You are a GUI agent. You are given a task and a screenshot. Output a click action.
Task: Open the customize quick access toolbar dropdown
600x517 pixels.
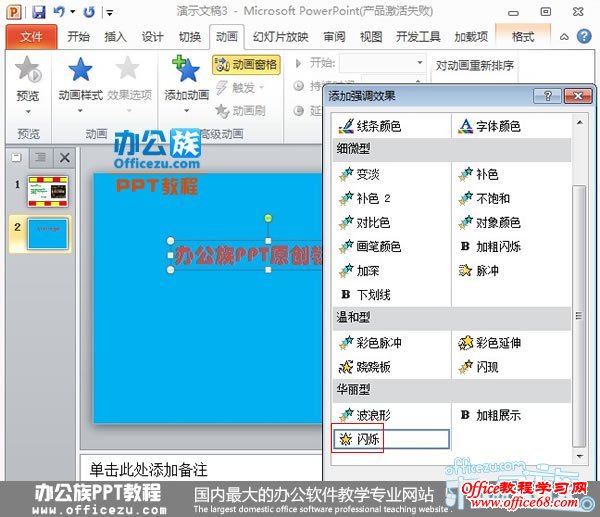tap(110, 13)
